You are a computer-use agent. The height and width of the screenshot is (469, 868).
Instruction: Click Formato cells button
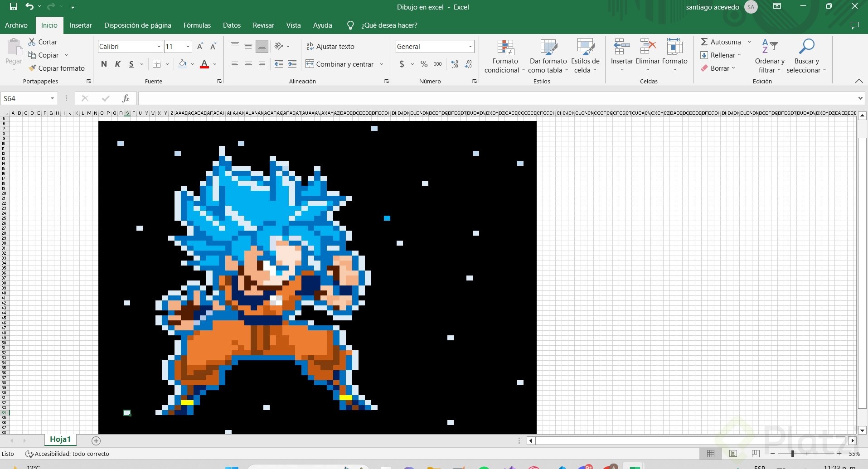(674, 55)
